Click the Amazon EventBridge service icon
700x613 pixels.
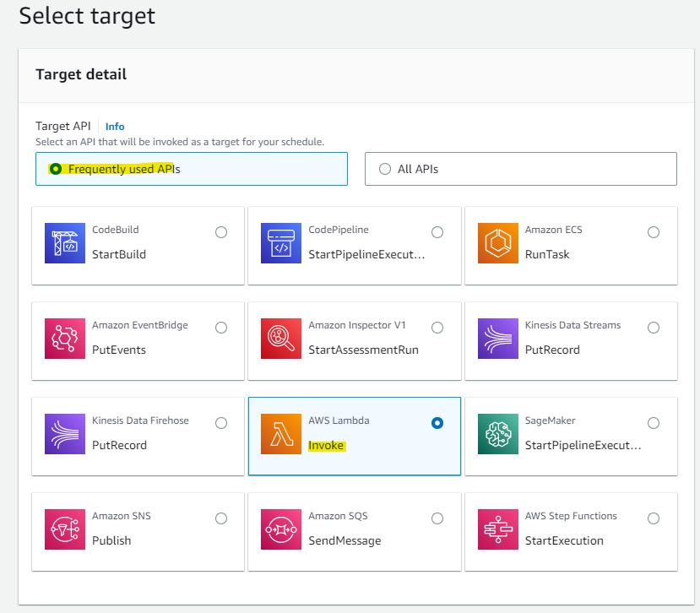[x=65, y=339]
